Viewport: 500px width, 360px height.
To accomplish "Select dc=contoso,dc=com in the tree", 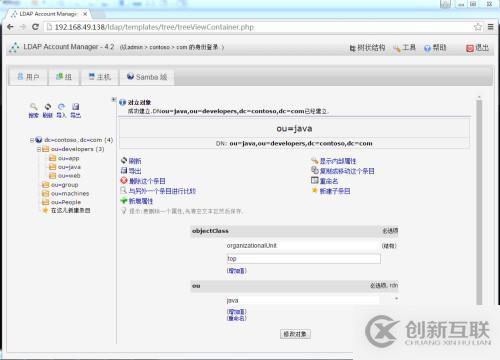I will pos(79,140).
